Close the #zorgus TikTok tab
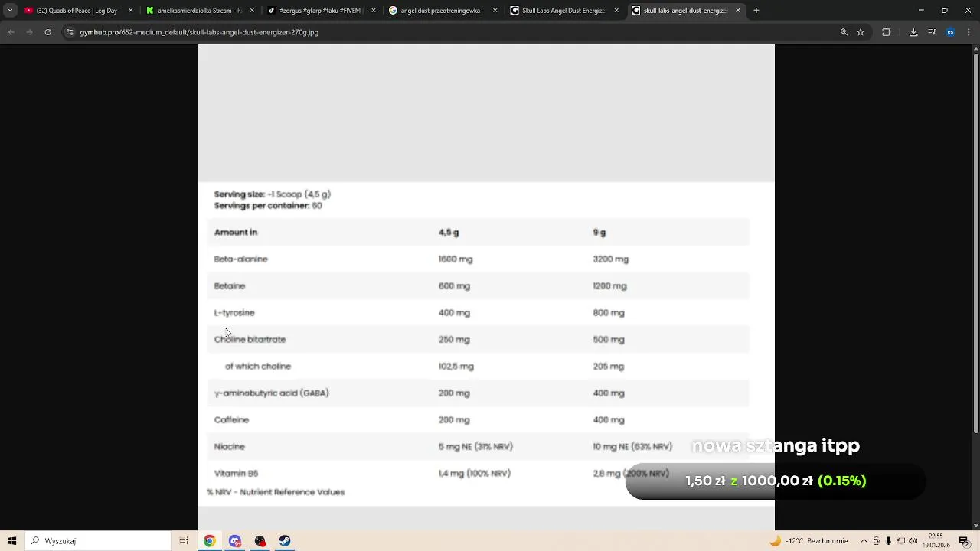The height and width of the screenshot is (551, 980). click(374, 11)
